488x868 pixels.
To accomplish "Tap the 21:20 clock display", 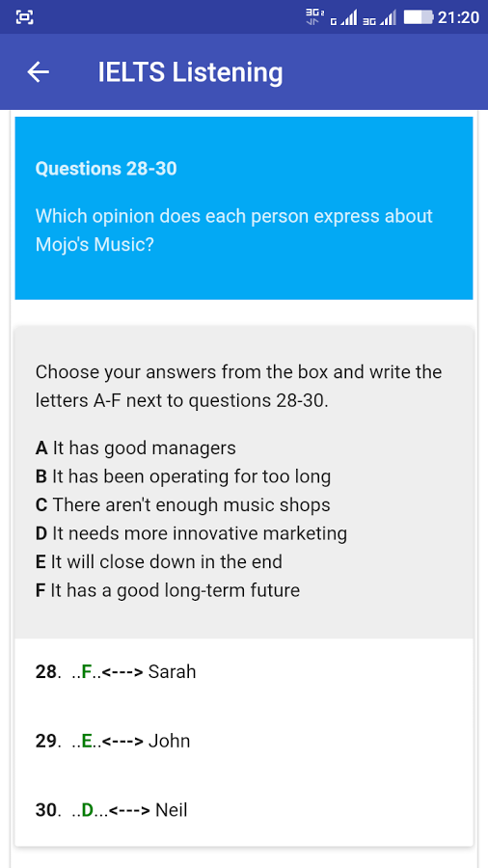I will [x=458, y=17].
